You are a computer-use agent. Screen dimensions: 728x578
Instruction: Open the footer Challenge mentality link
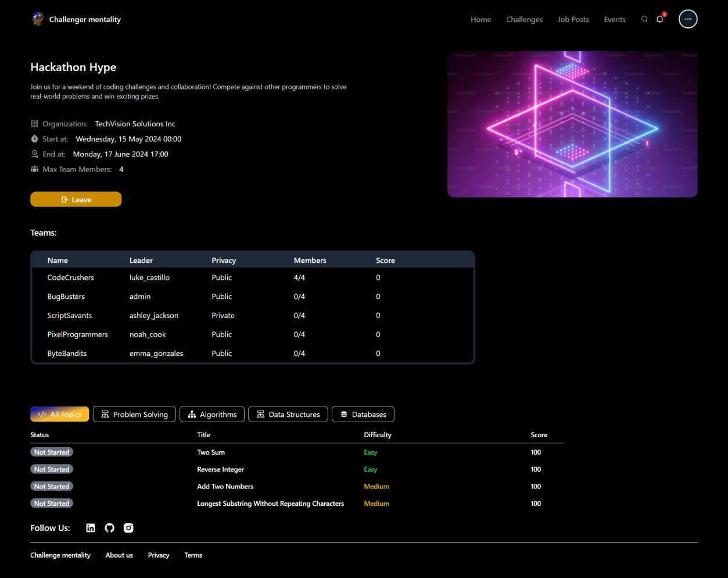point(60,555)
